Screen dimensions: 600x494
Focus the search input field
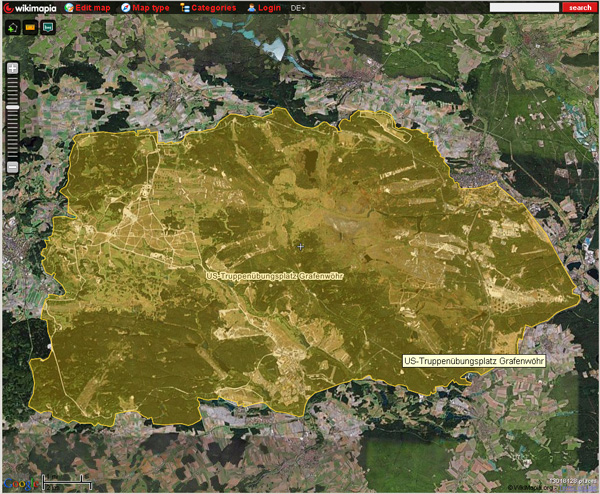524,7
